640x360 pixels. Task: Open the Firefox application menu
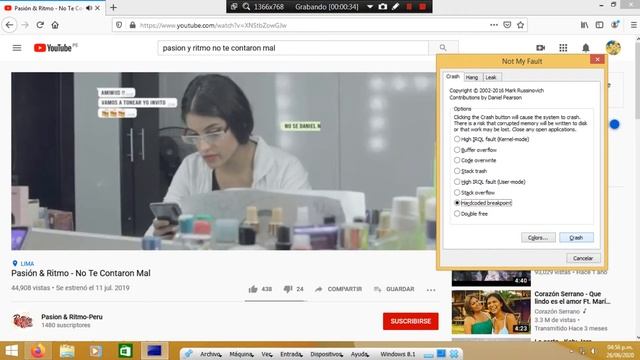tap(633, 25)
